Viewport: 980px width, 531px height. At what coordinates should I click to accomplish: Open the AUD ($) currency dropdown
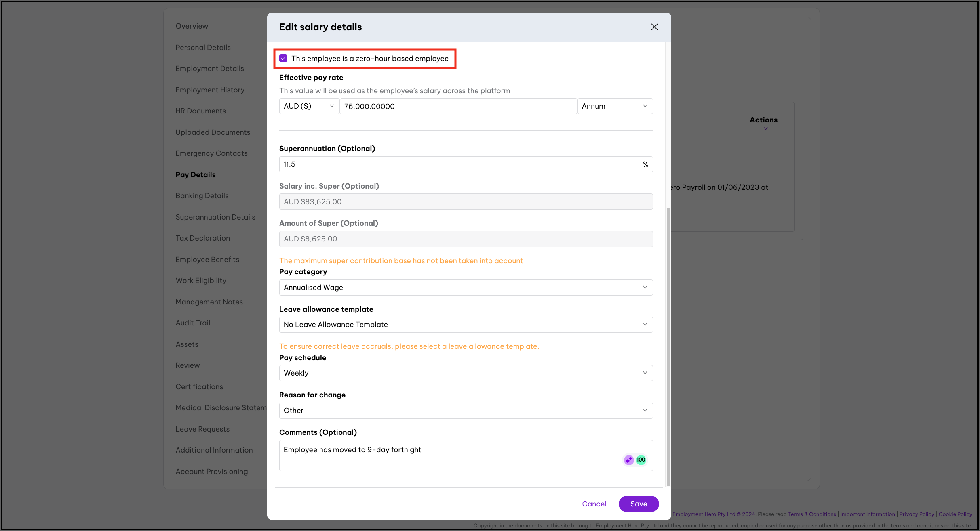click(309, 106)
